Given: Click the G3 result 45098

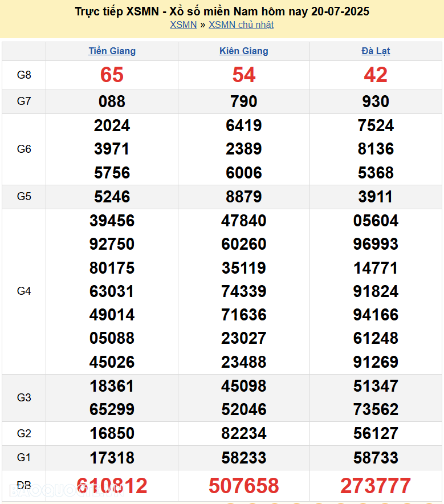Looking at the screenshot, I should coord(243,386).
